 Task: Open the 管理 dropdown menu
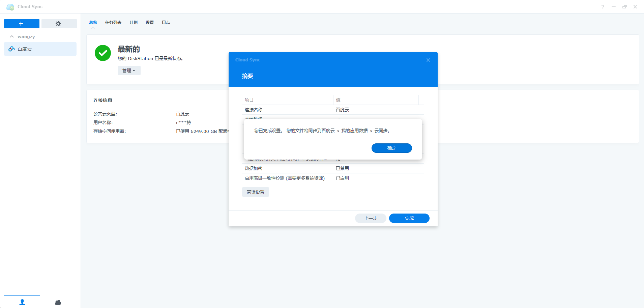point(129,71)
